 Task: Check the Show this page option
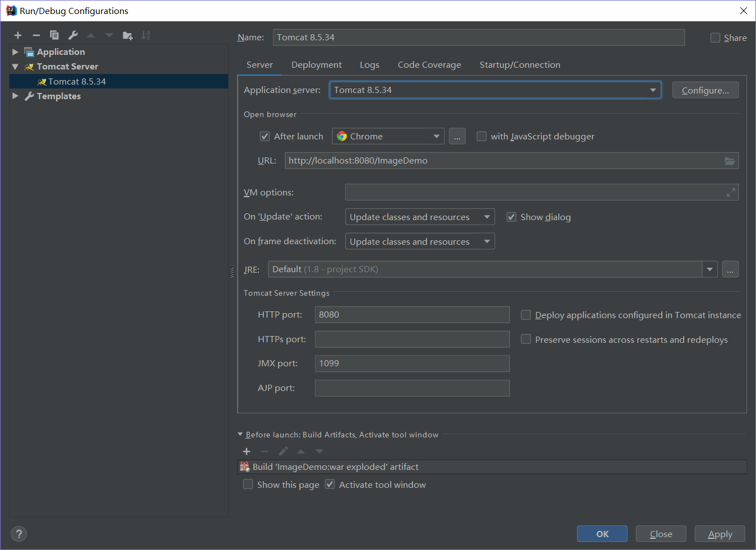248,484
